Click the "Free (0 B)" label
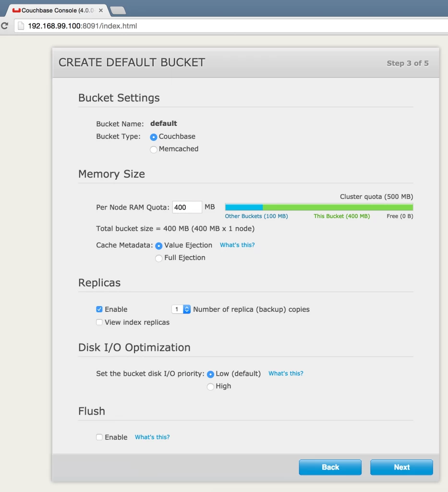The image size is (448, 492). tap(400, 216)
